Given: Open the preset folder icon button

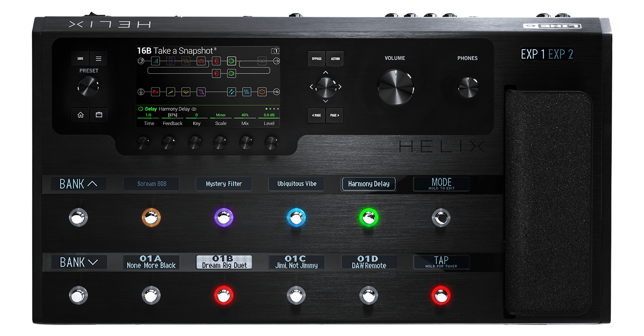Looking at the screenshot, I should tap(98, 115).
